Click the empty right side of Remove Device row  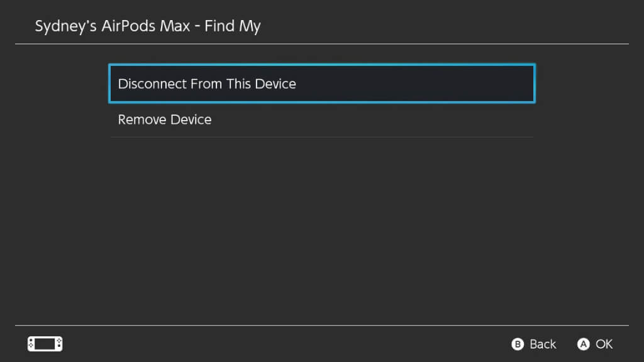(440, 119)
